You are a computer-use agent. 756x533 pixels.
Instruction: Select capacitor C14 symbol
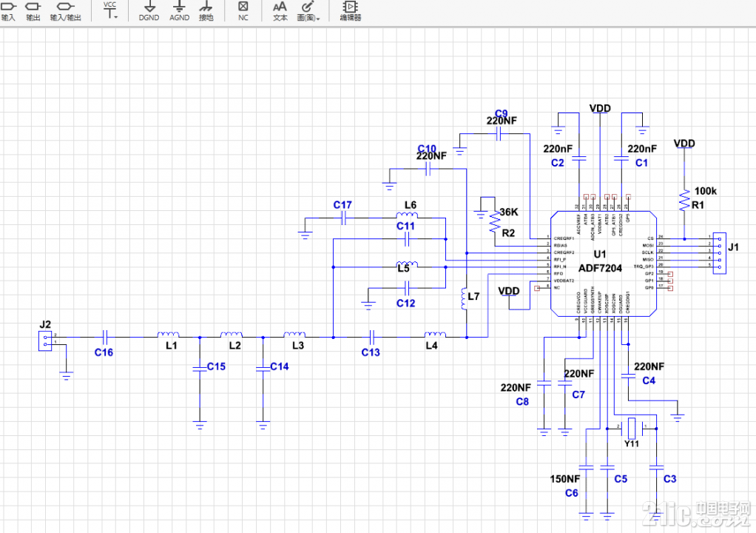263,369
